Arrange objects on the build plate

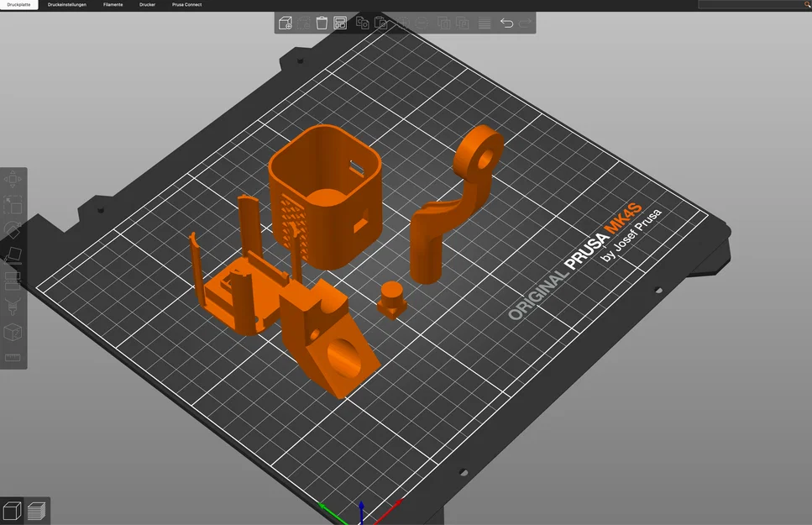click(x=340, y=24)
